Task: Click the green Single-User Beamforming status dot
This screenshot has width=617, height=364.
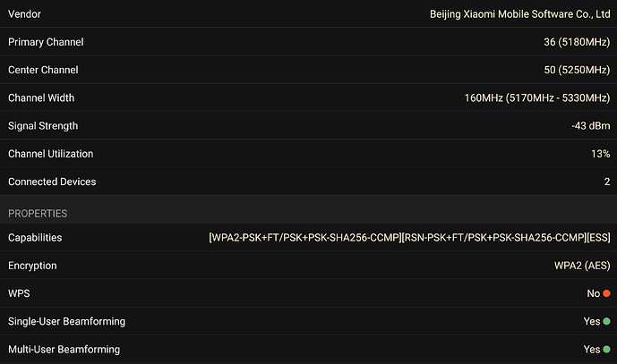Action: click(x=606, y=321)
